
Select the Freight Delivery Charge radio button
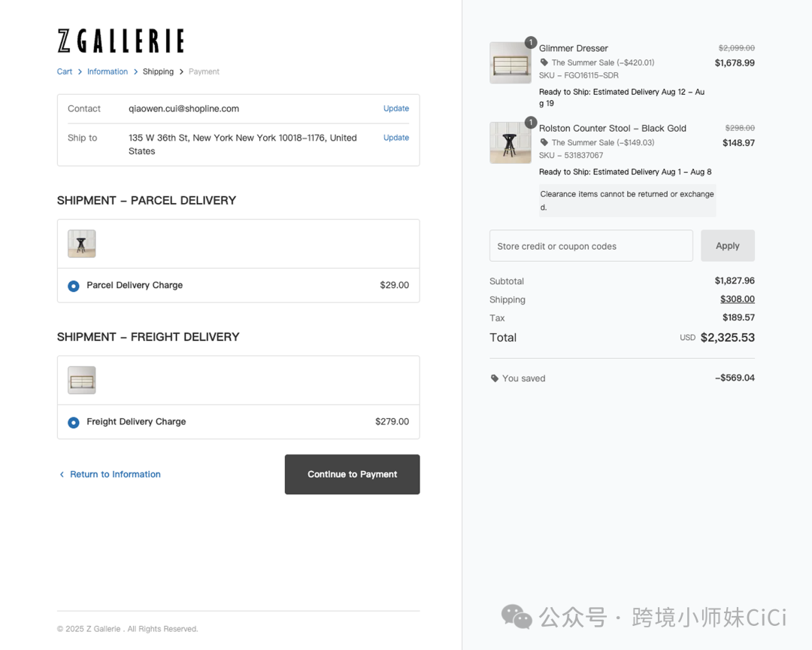(73, 422)
